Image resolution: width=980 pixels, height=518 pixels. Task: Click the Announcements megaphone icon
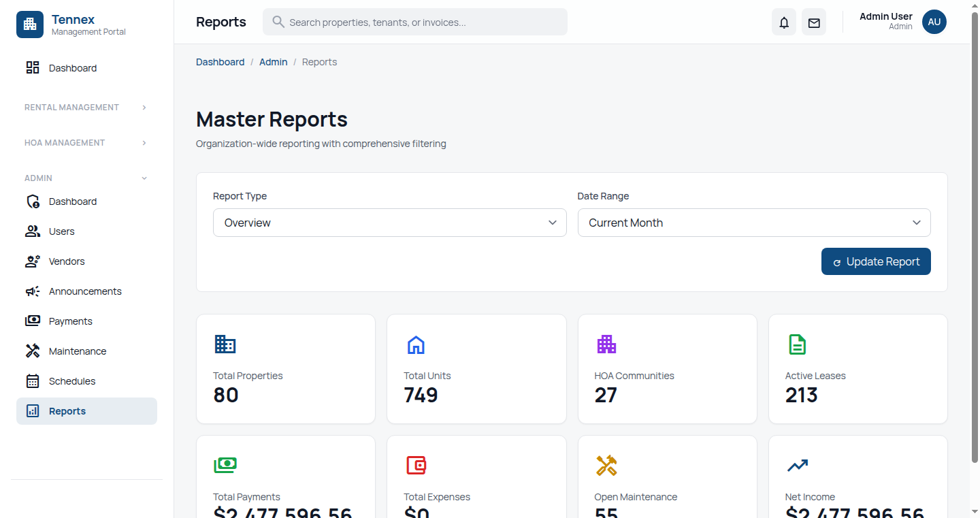coord(33,291)
